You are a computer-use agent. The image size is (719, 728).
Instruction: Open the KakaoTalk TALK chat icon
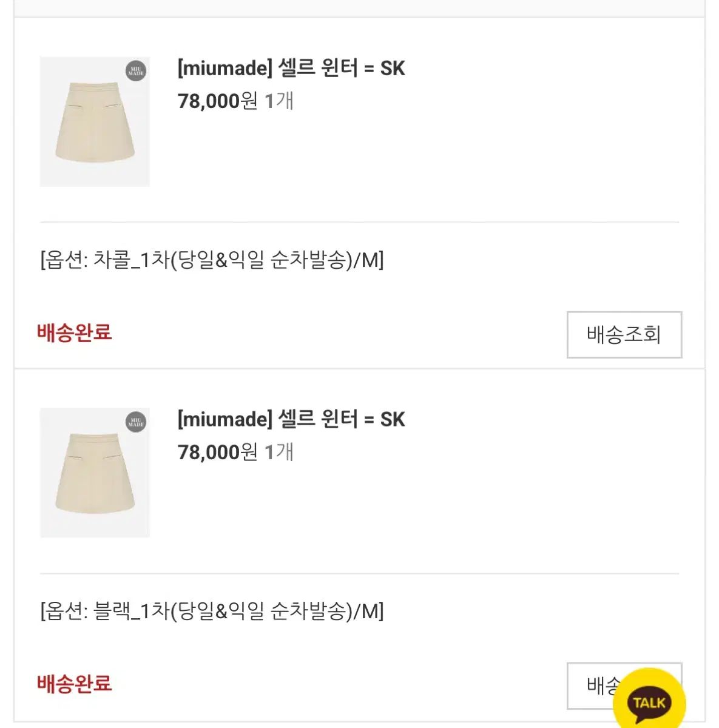coord(649,701)
